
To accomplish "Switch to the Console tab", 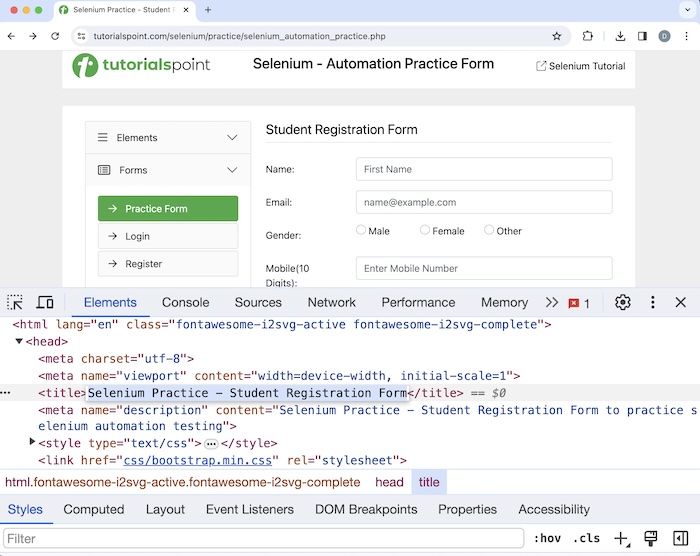I will (185, 302).
